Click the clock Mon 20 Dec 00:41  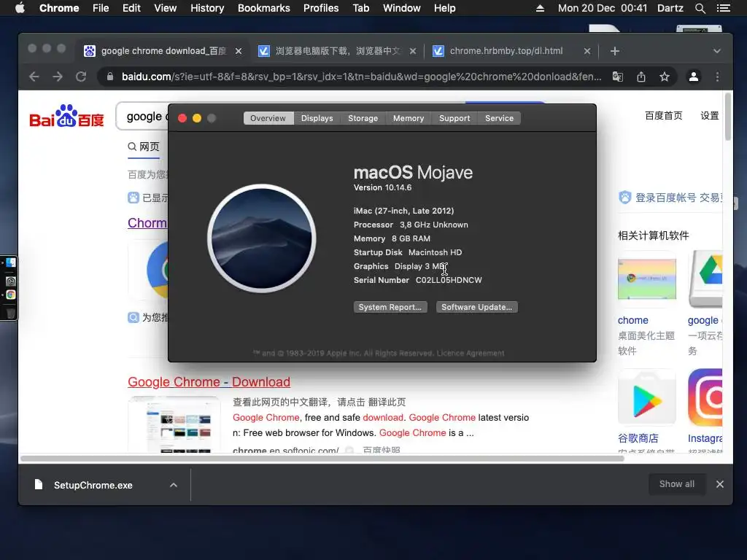603,8
